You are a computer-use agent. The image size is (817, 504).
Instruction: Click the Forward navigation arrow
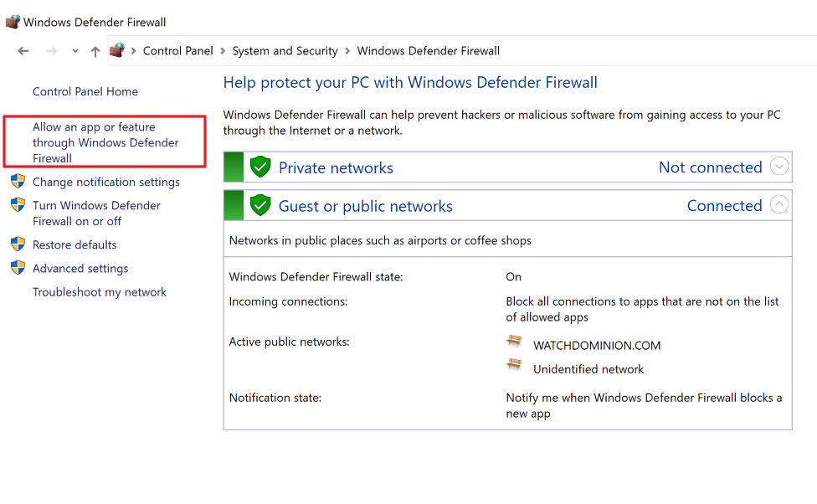(x=52, y=51)
